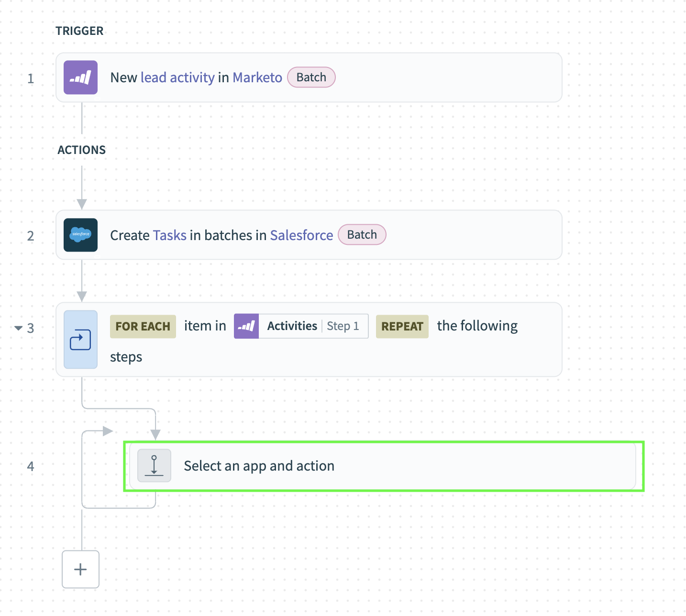
Task: Select the Activities Step 1 datapill
Action: (x=313, y=326)
